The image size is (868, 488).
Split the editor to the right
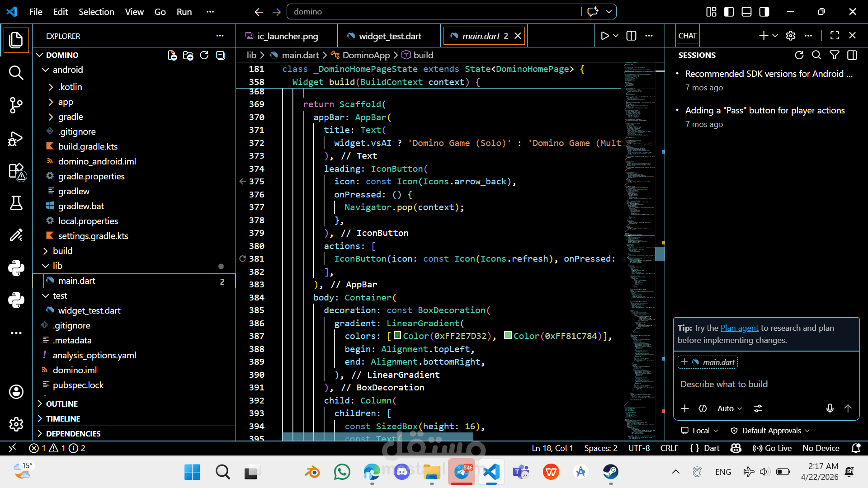point(631,36)
